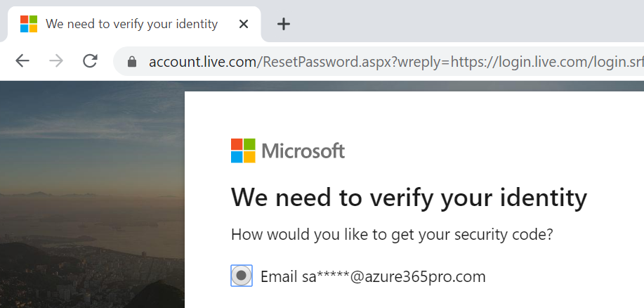Go back to the previous page
Viewport: 644px width, 308px height.
tap(22, 61)
